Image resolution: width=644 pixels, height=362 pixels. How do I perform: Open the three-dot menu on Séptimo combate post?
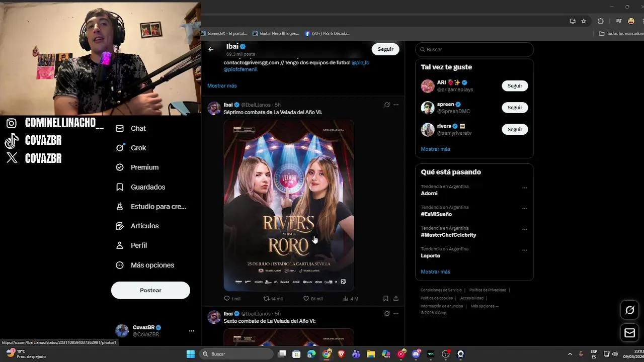coord(396,105)
